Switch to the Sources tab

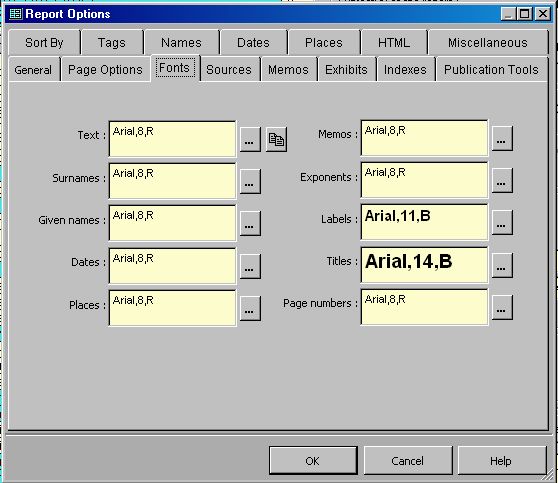(229, 69)
